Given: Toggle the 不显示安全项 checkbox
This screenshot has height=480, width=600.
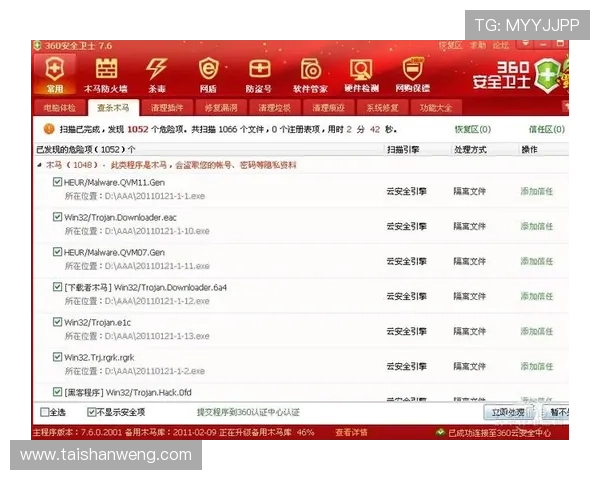Looking at the screenshot, I should coord(91,412).
